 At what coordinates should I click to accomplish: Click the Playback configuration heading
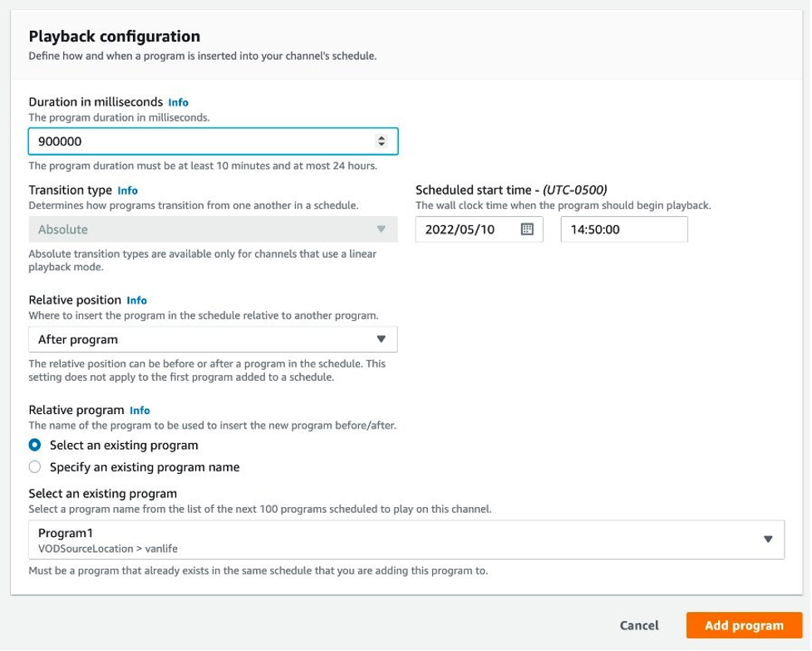tap(115, 37)
